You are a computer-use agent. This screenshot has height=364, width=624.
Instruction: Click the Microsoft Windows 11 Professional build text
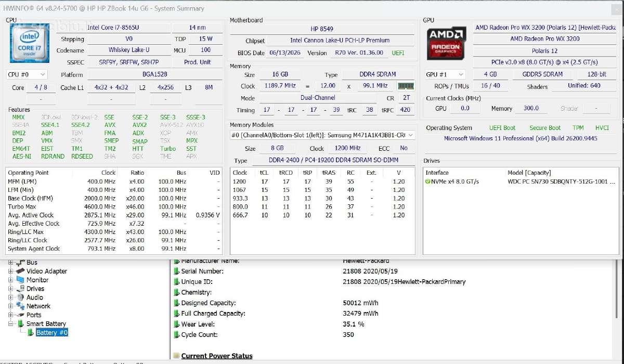(521, 138)
